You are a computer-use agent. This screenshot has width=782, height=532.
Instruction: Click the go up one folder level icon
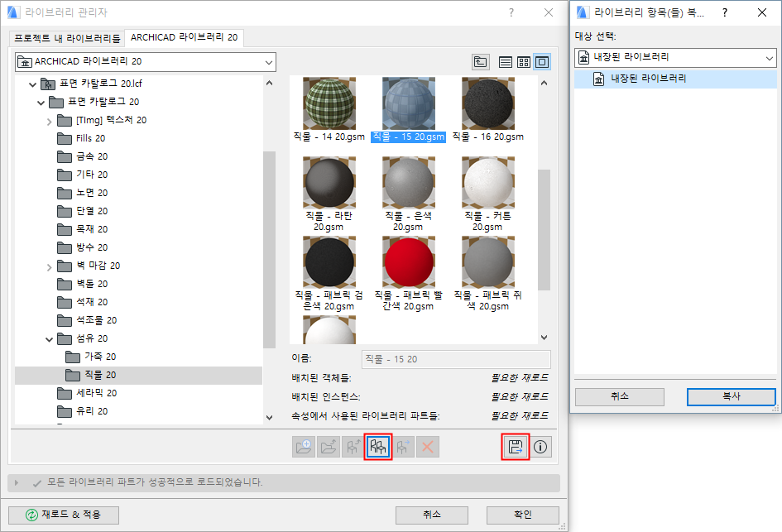(480, 62)
